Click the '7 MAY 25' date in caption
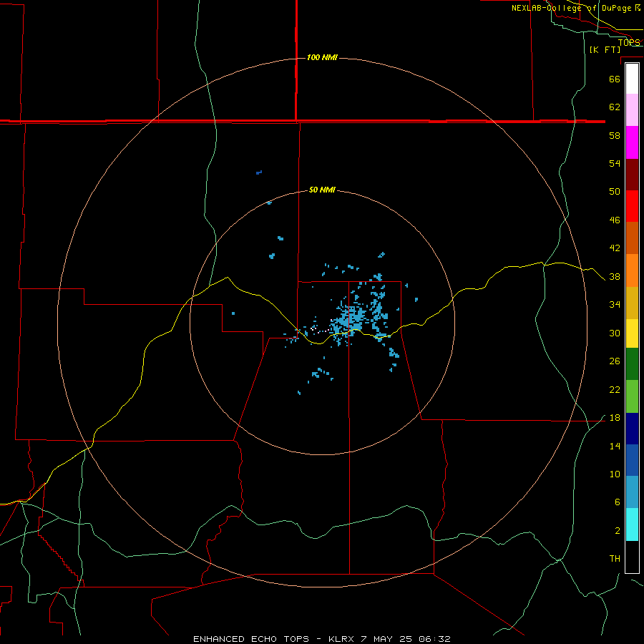The width and height of the screenshot is (644, 644). pos(386,639)
